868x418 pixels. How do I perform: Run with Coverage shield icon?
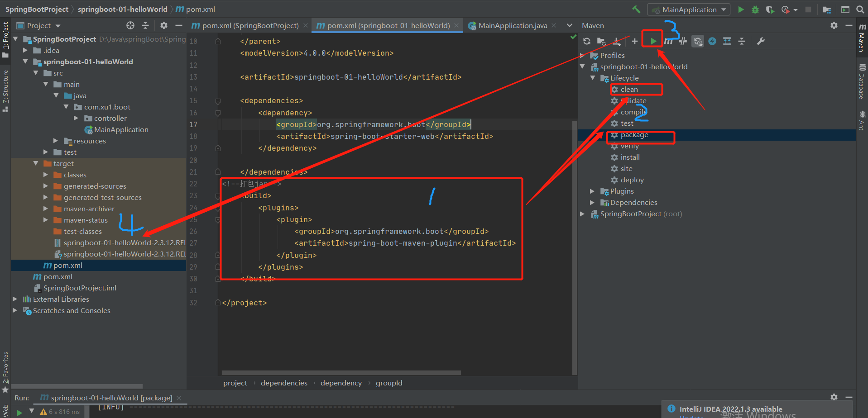pyautogui.click(x=770, y=9)
